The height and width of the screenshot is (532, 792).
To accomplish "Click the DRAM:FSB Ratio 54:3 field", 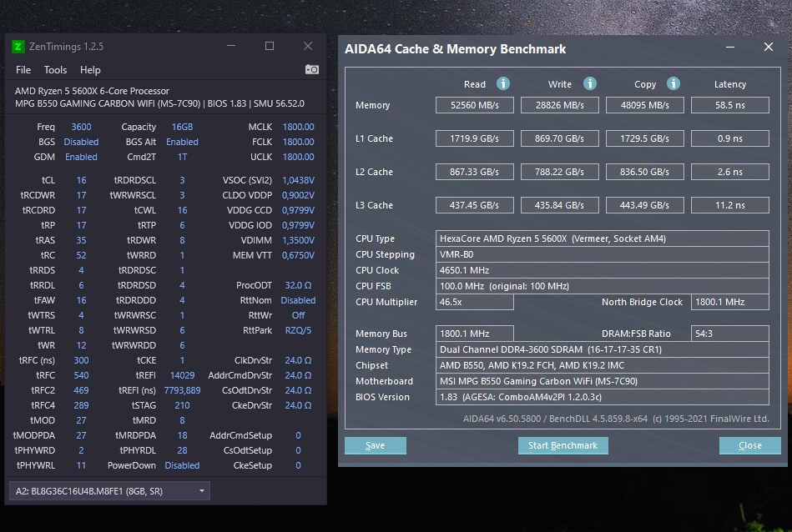I will coord(730,334).
